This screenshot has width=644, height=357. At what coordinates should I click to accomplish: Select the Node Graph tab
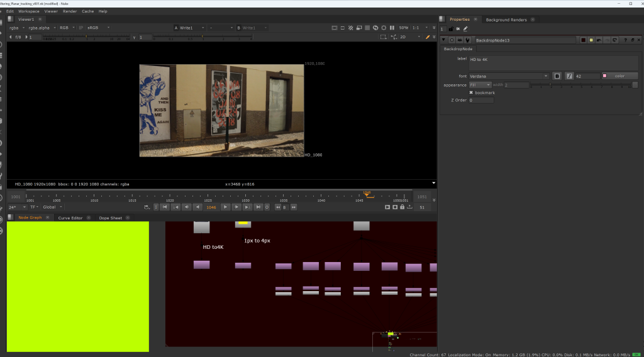(30, 217)
